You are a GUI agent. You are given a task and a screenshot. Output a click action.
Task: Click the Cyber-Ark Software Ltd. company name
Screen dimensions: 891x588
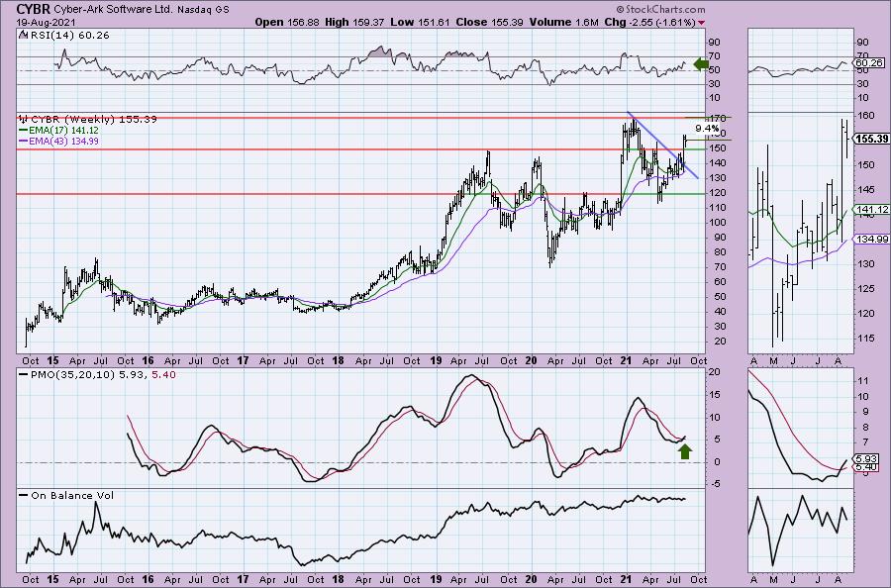point(113,10)
